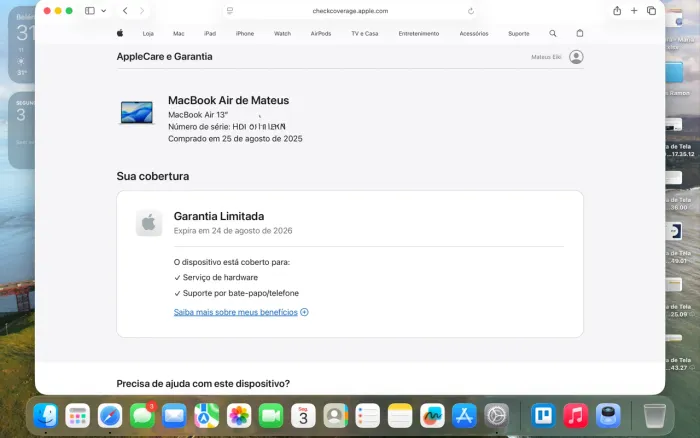Open the page reader icon in address bar
Viewport: 700px width, 438px height.
(230, 11)
